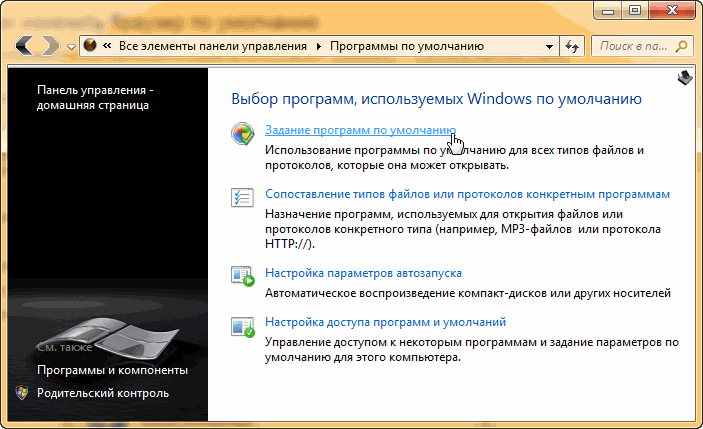Screen dimensions: 703x429
Task: Click the program access and defaults icon
Action: tap(243, 327)
